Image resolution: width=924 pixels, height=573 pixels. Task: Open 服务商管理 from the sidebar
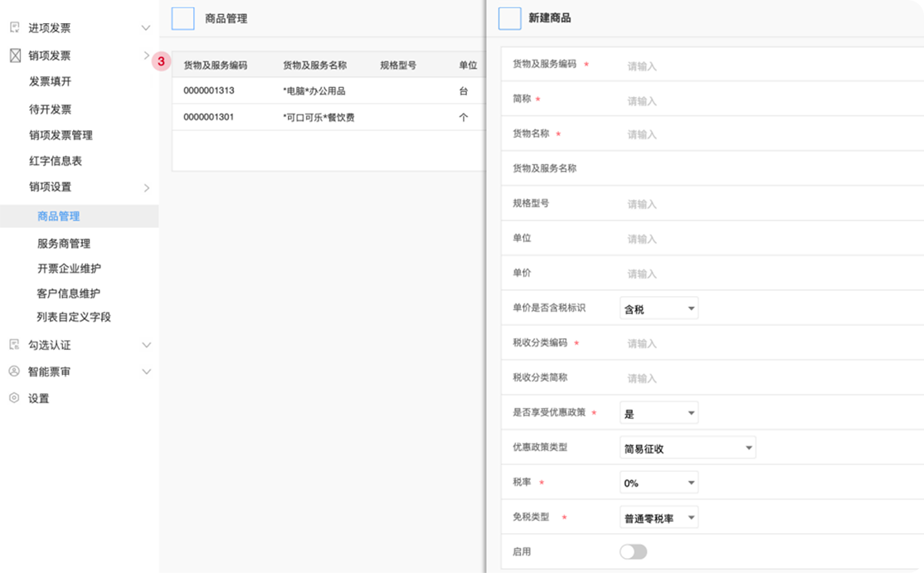[x=66, y=243]
